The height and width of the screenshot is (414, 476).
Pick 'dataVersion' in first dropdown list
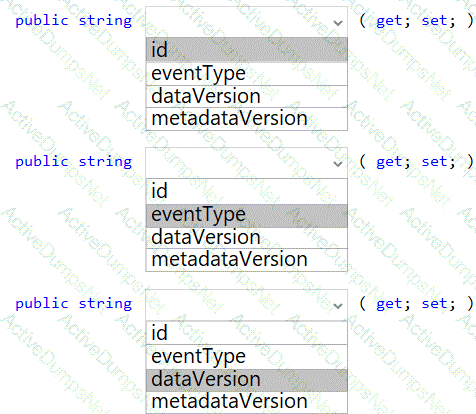(x=247, y=96)
